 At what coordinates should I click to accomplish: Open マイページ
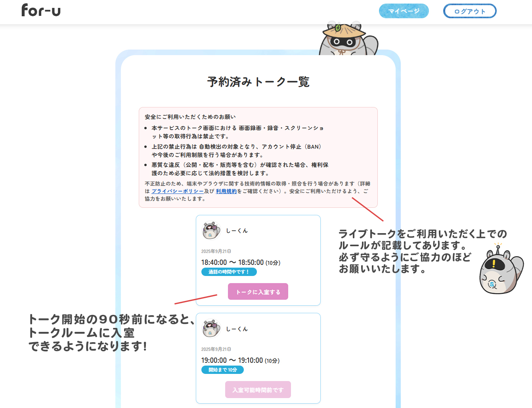tap(404, 11)
